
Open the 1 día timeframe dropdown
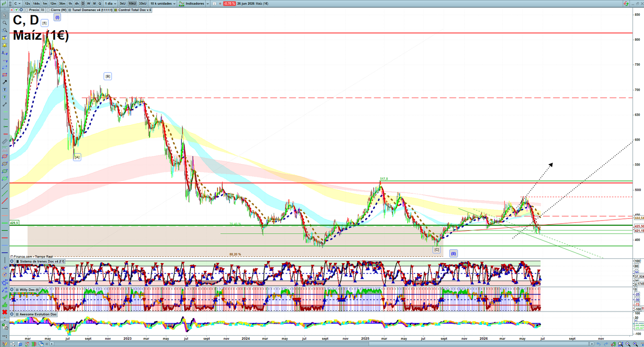(110, 3)
